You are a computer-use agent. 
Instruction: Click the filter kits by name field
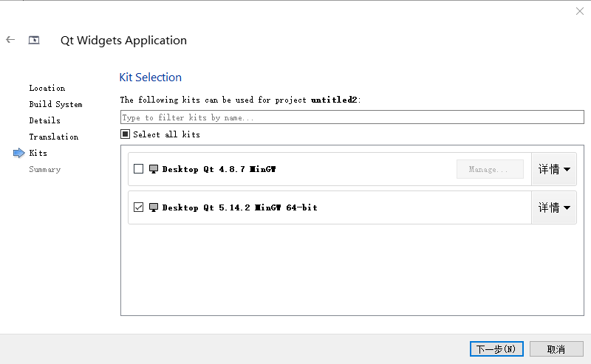coord(352,117)
